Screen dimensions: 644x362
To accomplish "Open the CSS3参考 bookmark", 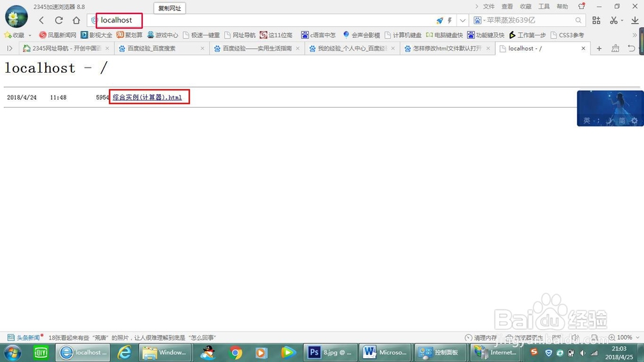I will point(567,35).
